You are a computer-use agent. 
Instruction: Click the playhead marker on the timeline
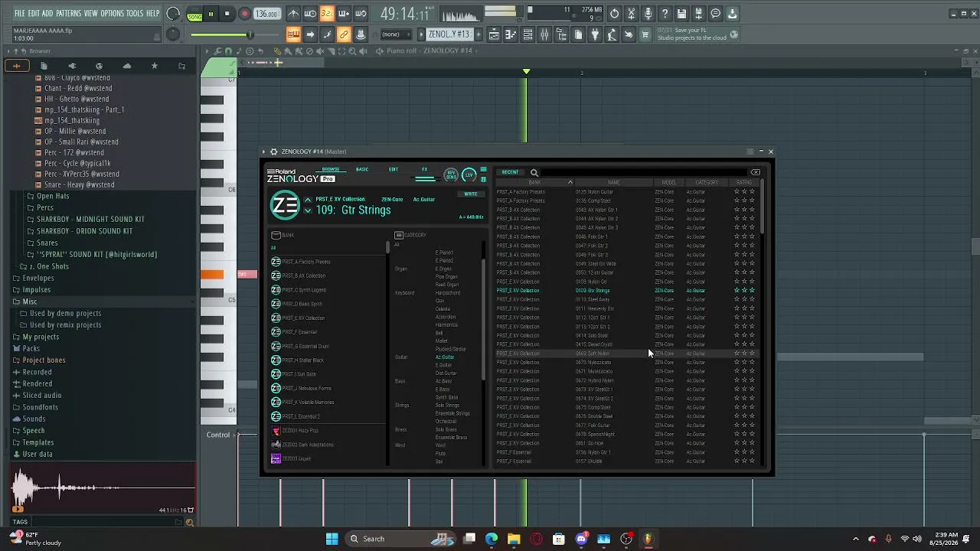coord(526,72)
